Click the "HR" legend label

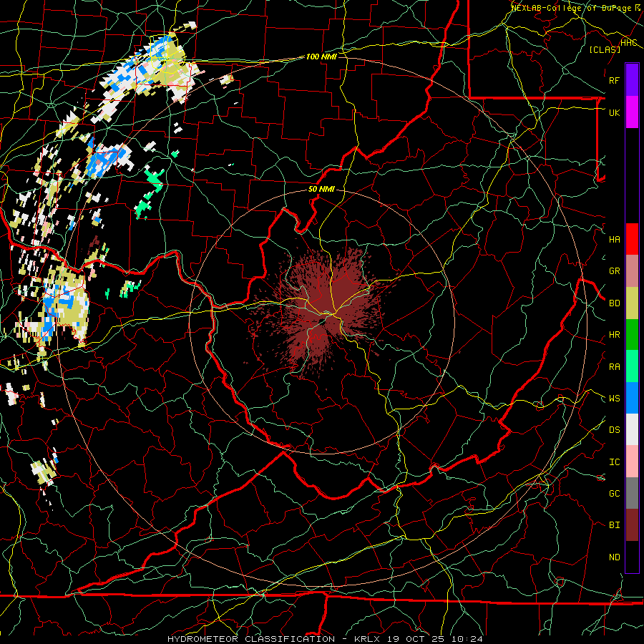coord(614,335)
